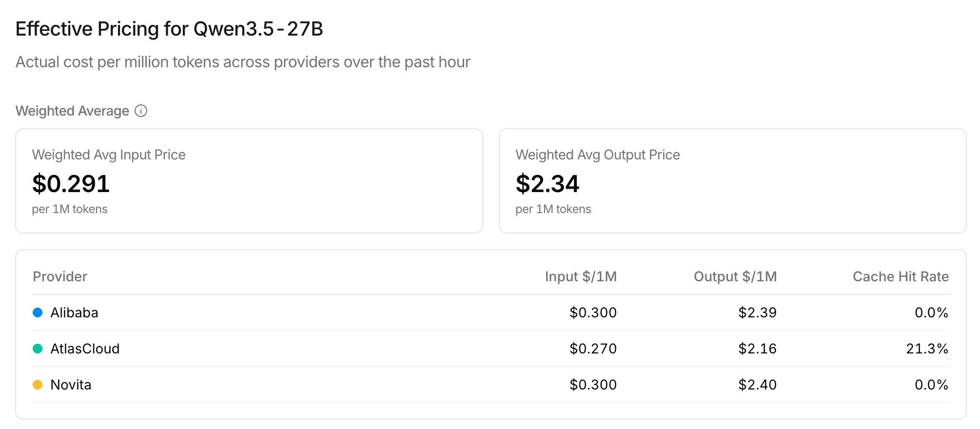
Task: Click the Cache Hit Rate column header
Action: (901, 276)
